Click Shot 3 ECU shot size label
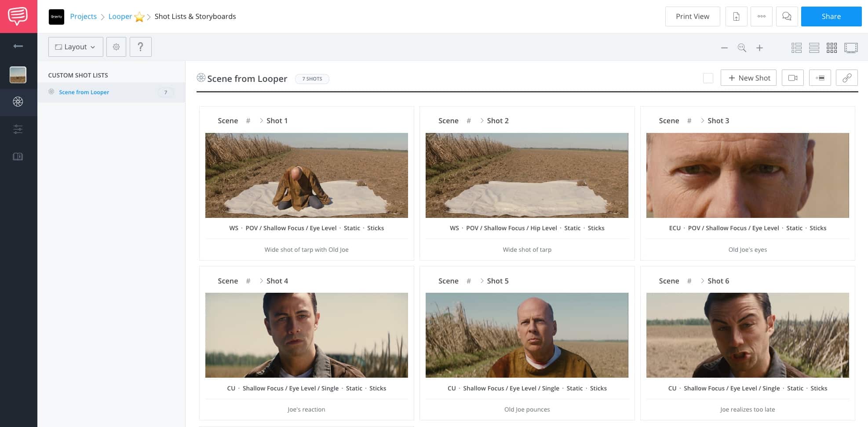Image resolution: width=868 pixels, height=427 pixels. point(675,228)
